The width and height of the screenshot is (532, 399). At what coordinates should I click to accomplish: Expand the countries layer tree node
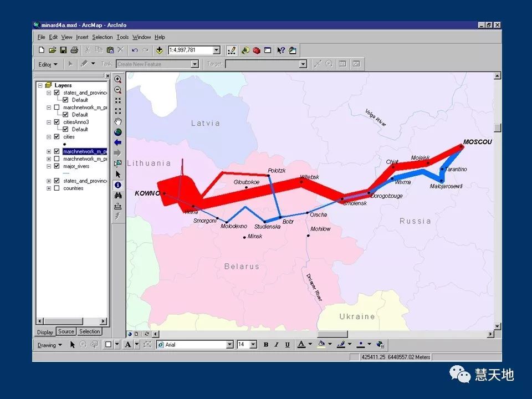[x=49, y=188]
